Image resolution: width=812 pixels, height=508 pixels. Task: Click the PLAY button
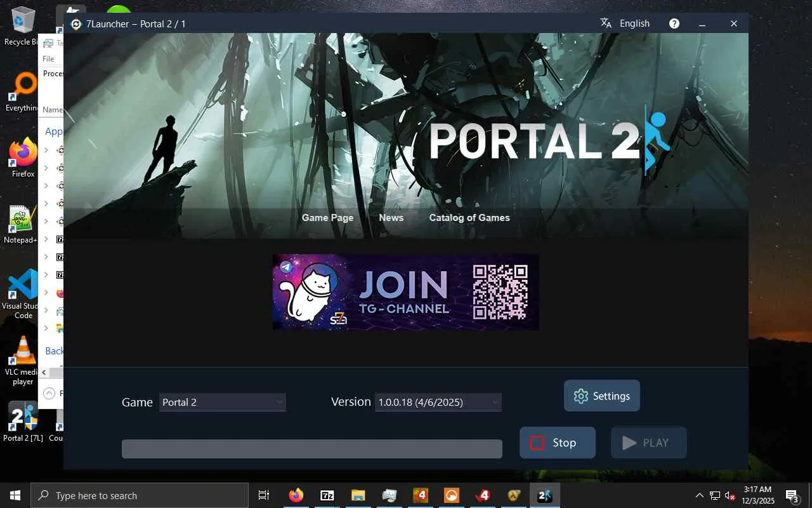click(x=649, y=443)
